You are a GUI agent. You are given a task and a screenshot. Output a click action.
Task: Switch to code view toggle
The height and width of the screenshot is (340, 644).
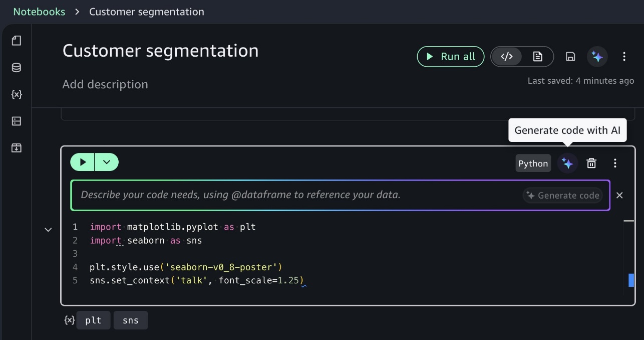tap(507, 57)
